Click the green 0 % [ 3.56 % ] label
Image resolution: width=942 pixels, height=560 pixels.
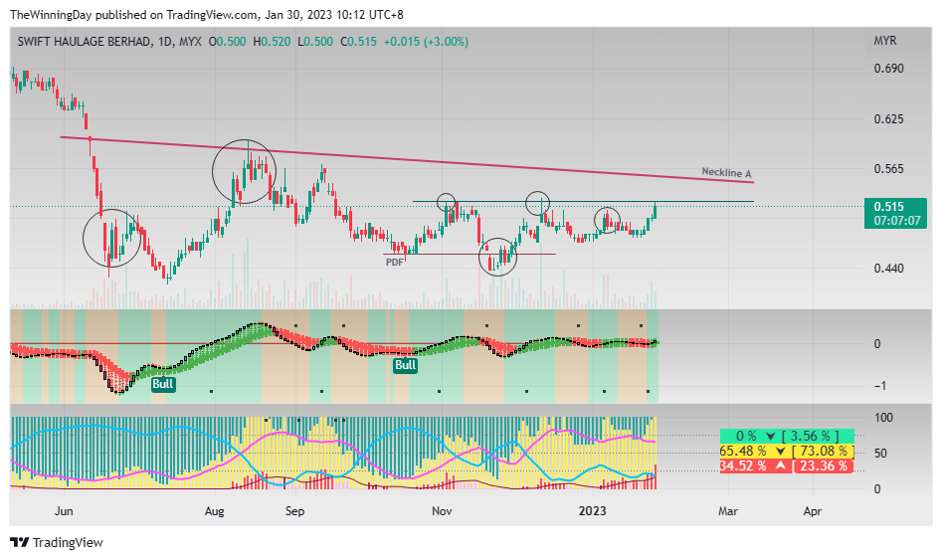[x=787, y=437]
